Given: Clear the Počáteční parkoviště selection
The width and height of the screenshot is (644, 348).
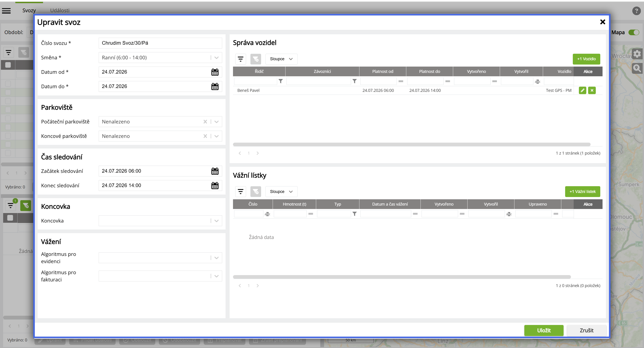Looking at the screenshot, I should (205, 122).
